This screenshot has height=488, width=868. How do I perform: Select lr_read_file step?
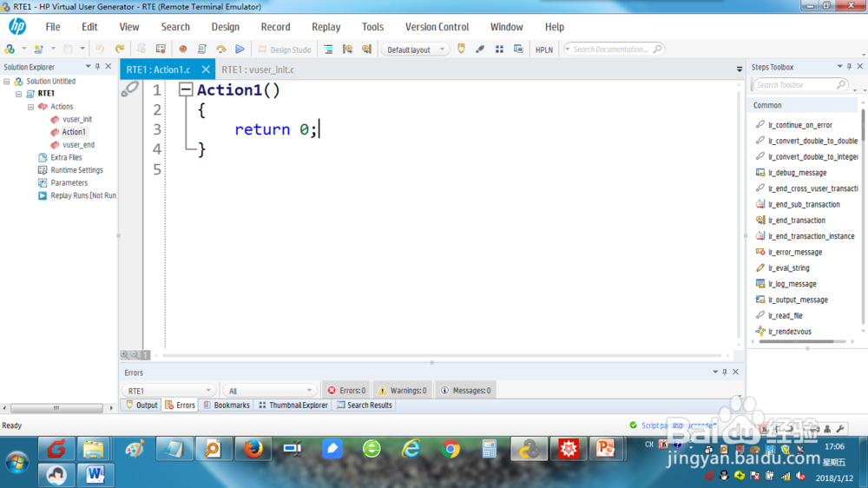click(x=785, y=316)
